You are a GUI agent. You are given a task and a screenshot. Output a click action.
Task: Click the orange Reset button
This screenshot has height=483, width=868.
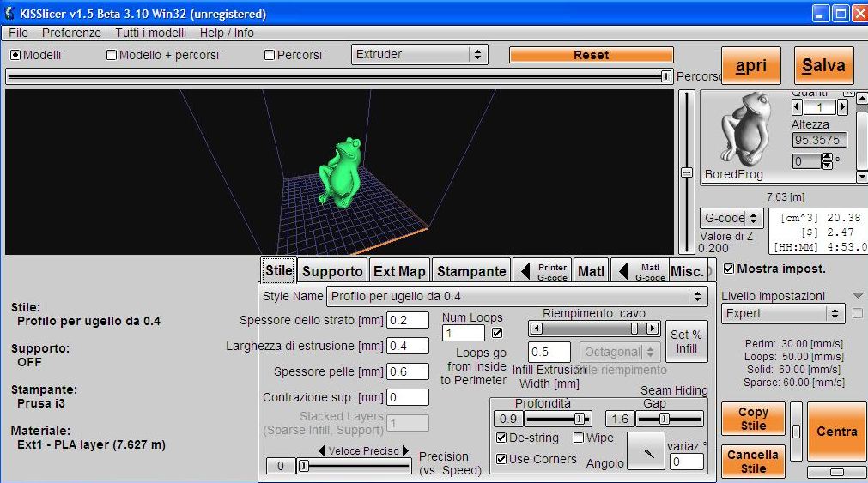(591, 55)
